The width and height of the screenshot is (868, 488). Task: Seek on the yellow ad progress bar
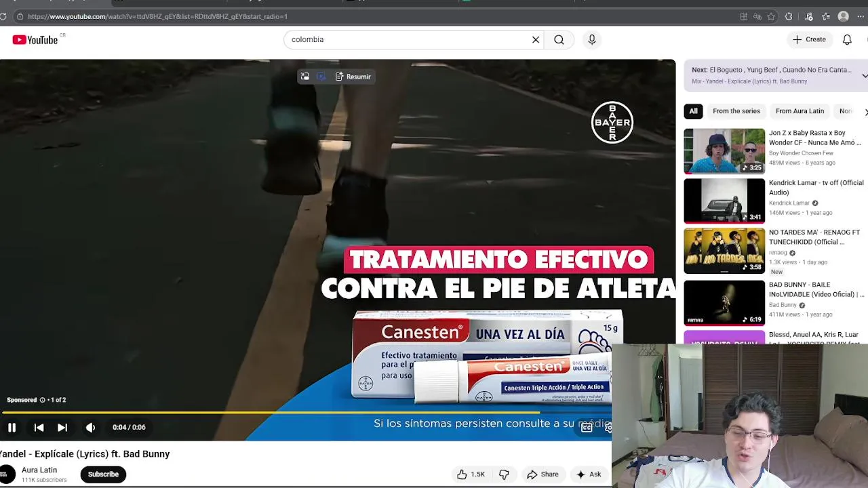(x=305, y=412)
